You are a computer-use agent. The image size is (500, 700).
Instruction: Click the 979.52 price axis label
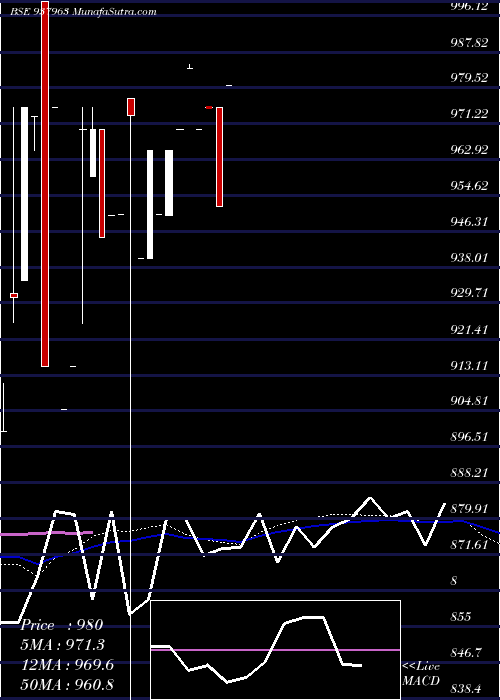(x=469, y=78)
